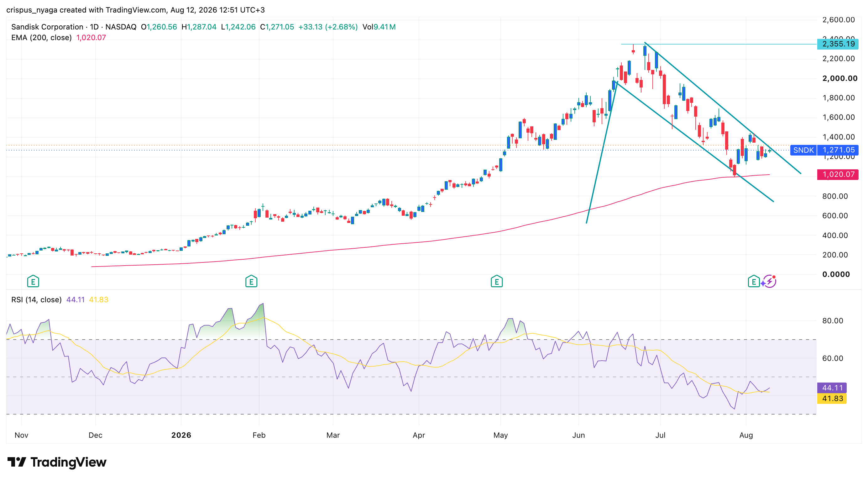
Task: Click the 400.00 price axis tick
Action: tap(835, 235)
